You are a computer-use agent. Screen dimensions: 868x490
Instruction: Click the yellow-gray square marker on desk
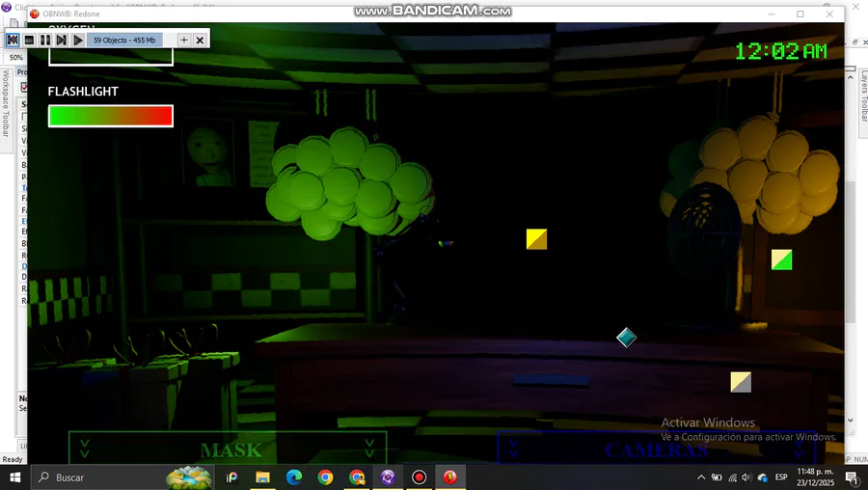pos(741,382)
